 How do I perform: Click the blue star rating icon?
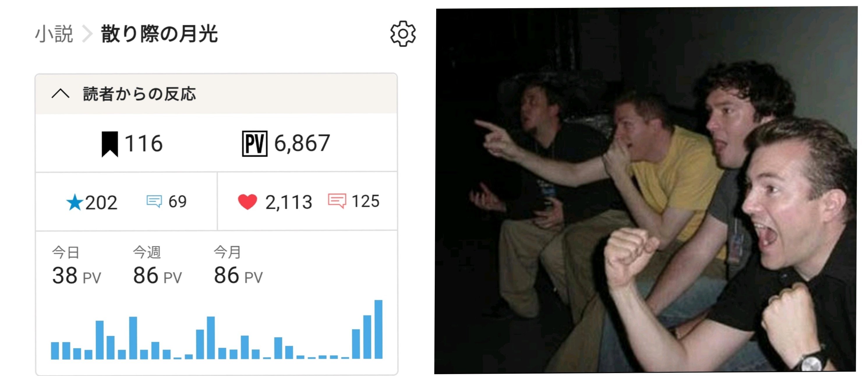(75, 202)
